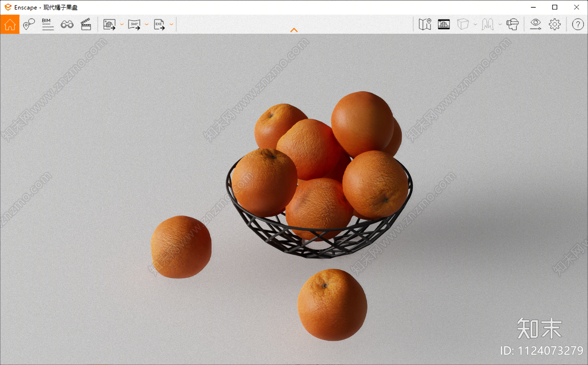Minimize the Enscape window
Image resolution: width=588 pixels, height=365 pixels.
(533, 7)
